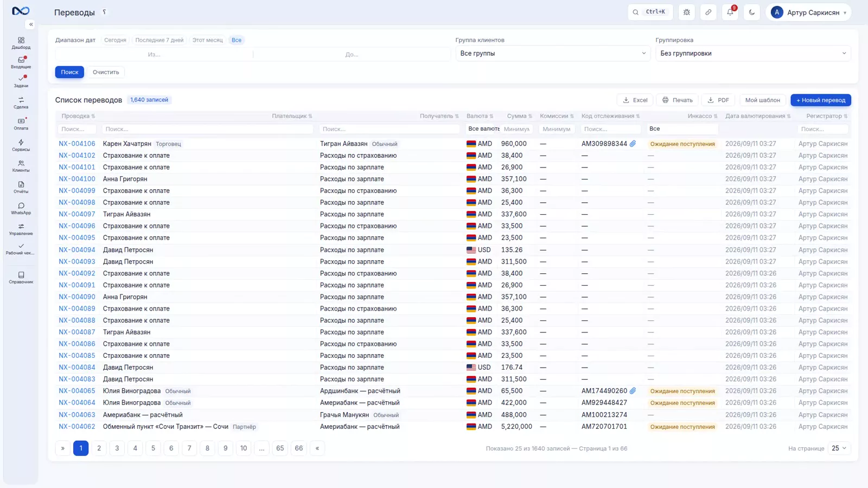Open the Инкассо Все filter dropdown
Screen dimensions: 868x488
tap(682, 129)
